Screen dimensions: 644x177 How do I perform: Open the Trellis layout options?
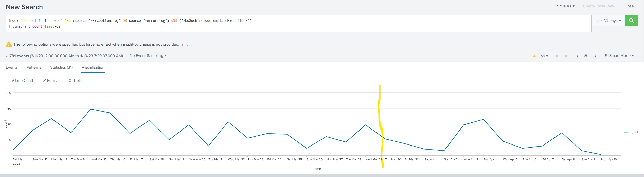click(76, 81)
